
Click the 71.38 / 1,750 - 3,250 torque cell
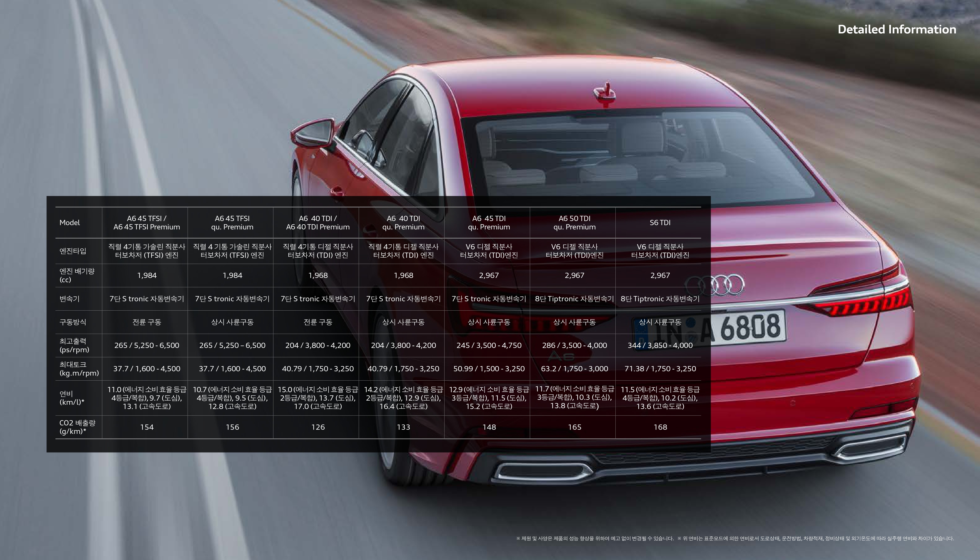tap(660, 368)
